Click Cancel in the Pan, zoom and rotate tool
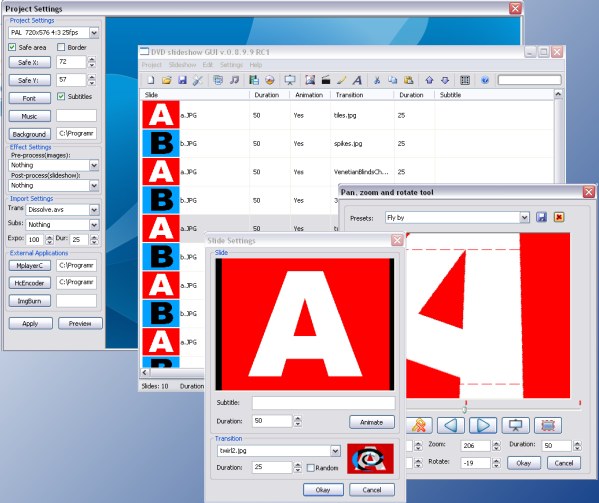Viewport: 599px width, 503px height. pos(564,463)
